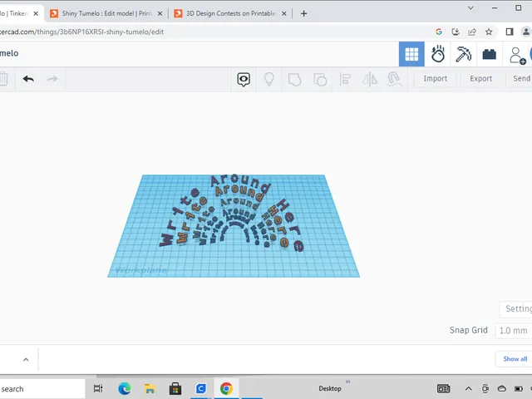The width and height of the screenshot is (532, 399).
Task: Click the OneDrive cloud tray icon
Action: click(502, 389)
